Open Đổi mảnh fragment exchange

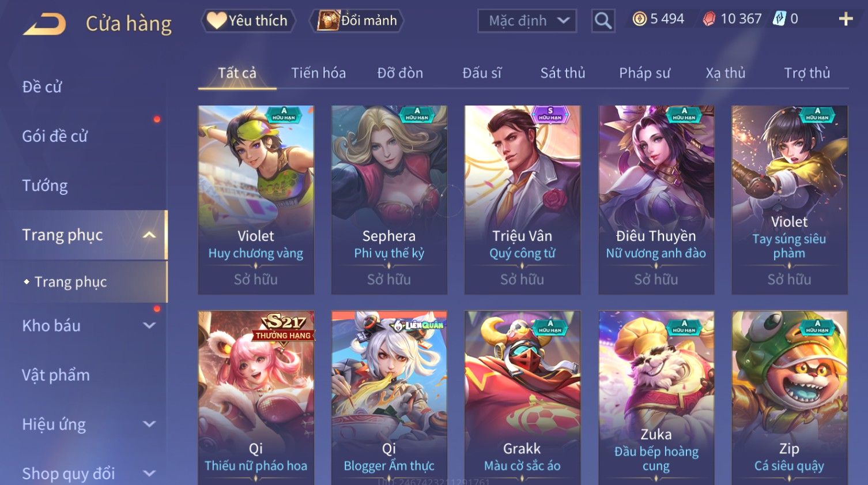[357, 21]
